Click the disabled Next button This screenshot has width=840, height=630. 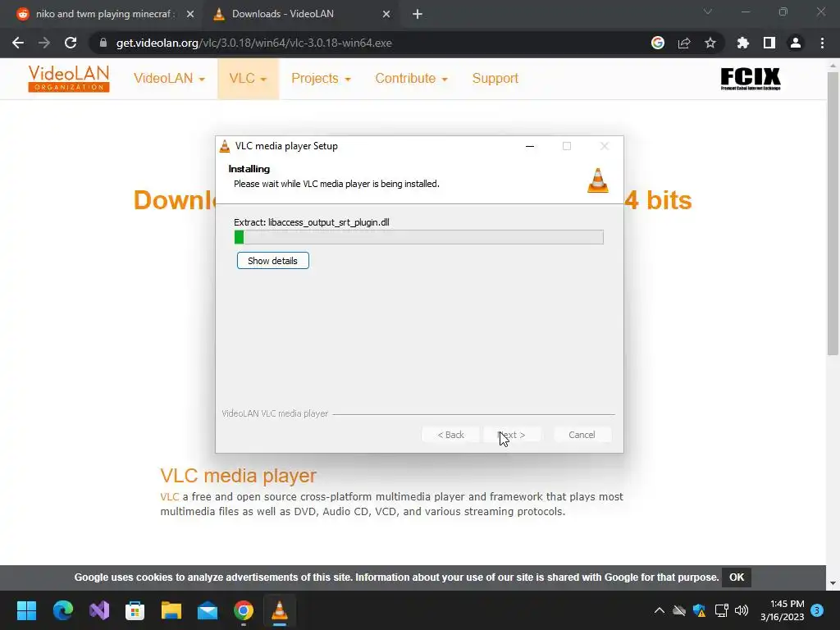coord(512,435)
